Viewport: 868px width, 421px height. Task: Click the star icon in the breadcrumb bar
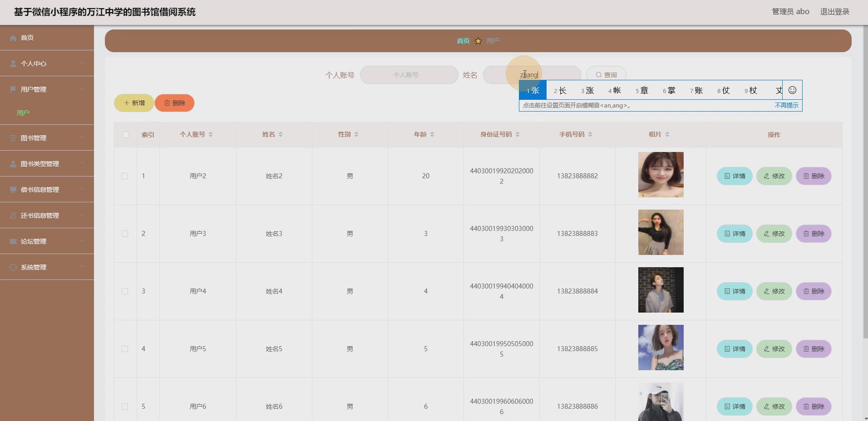478,41
